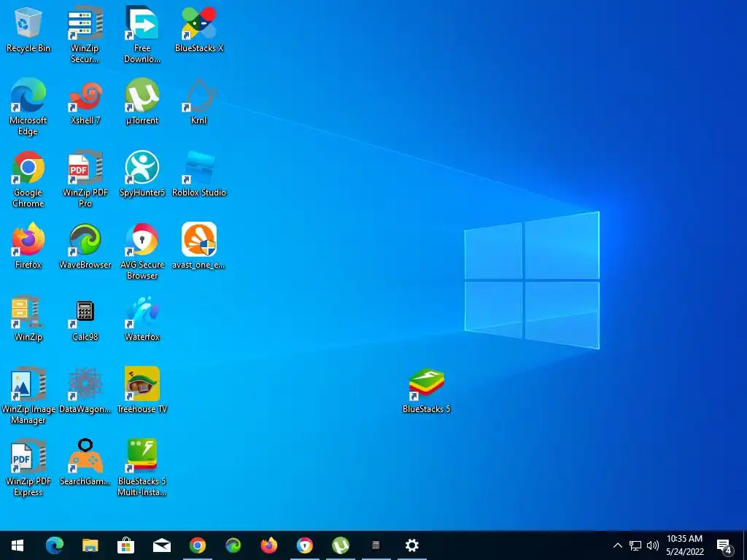Launch WinZip Secure desktop shortcut
The width and height of the screenshot is (747, 560).
click(x=85, y=34)
